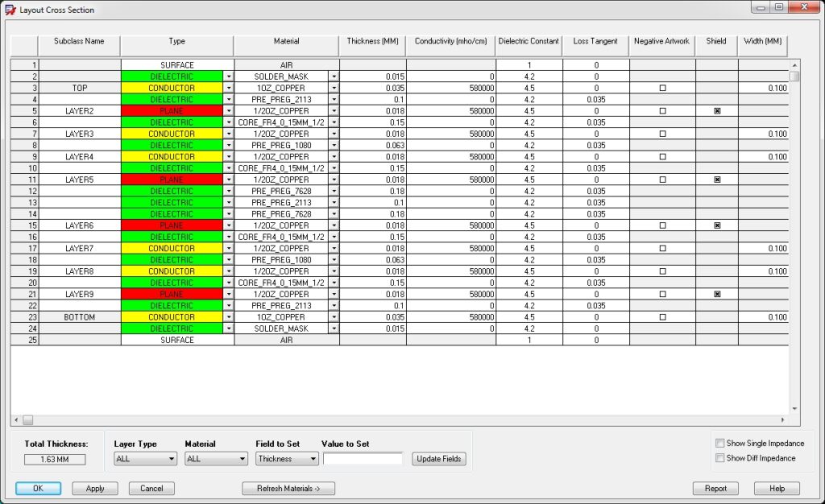Select the red PLANE type cell of LAYER6
825x504 pixels.
point(172,225)
